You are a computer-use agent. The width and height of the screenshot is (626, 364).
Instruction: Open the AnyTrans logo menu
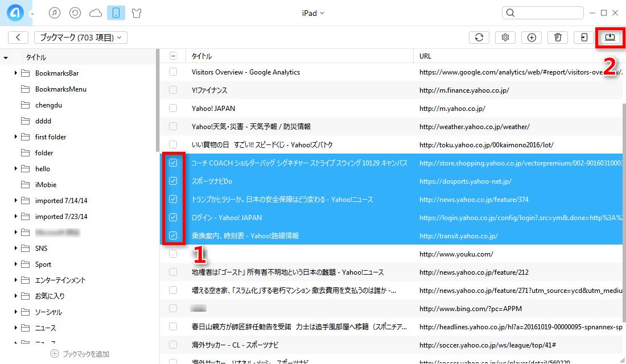(x=15, y=13)
